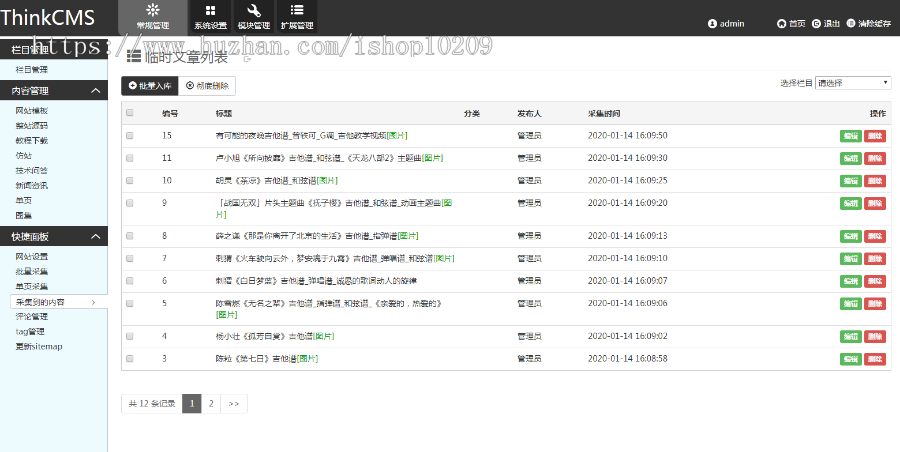Viewport: 900px width, 452px height.
Task: Click green edit button for article 7
Action: point(851,259)
